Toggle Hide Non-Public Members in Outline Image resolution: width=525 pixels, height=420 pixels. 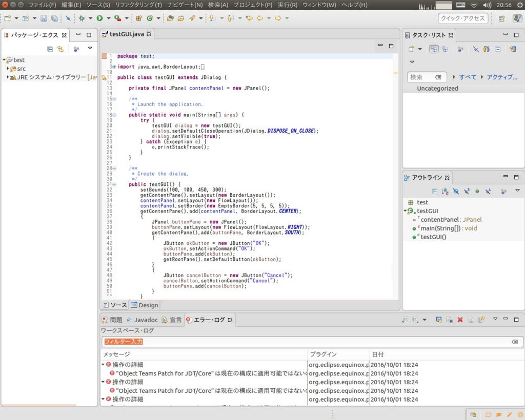coord(477,192)
